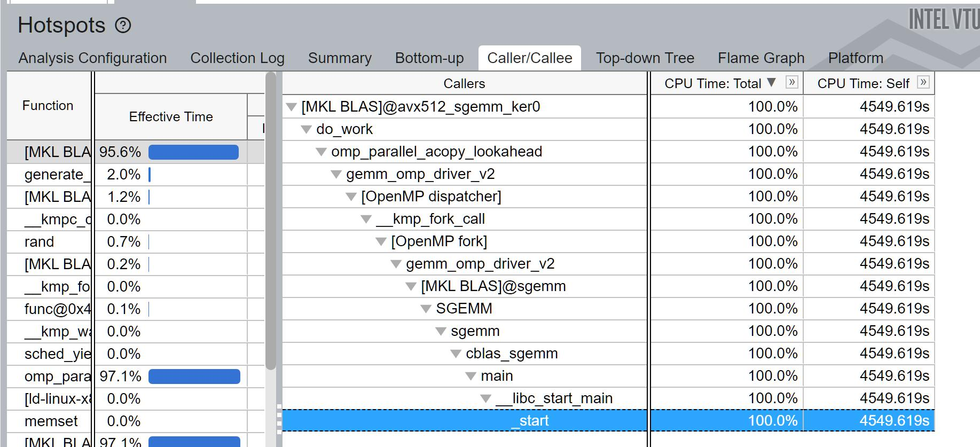The height and width of the screenshot is (447, 980).
Task: Collapse the do_work caller node
Action: pos(306,129)
